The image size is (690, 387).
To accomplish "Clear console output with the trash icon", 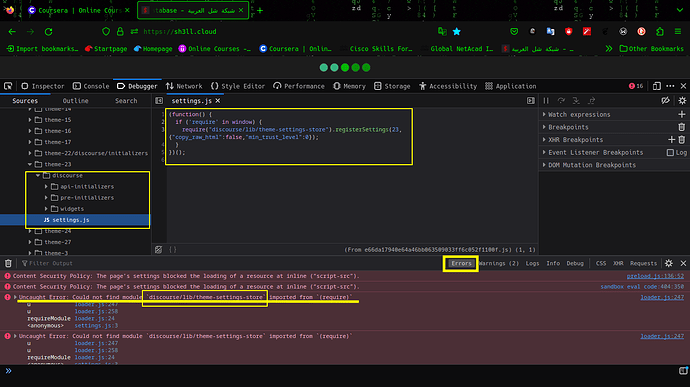I will point(8,263).
